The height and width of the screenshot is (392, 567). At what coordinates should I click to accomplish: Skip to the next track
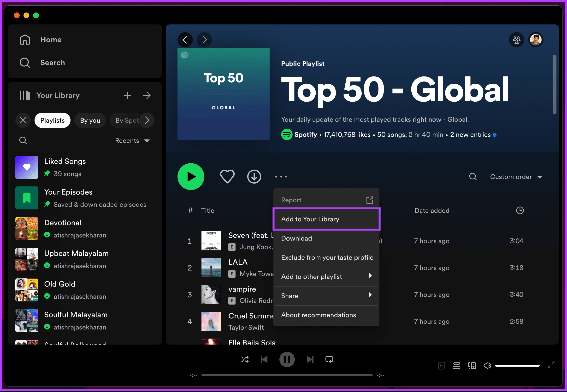310,360
